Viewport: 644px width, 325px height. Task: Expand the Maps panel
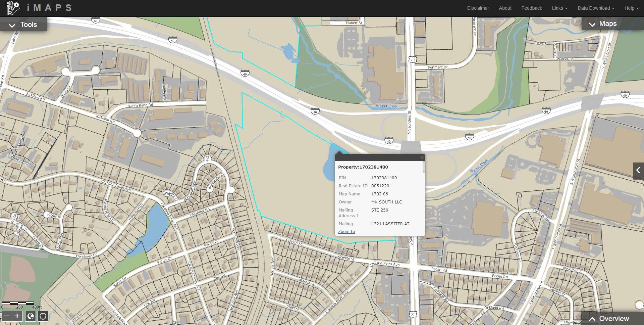(612, 24)
